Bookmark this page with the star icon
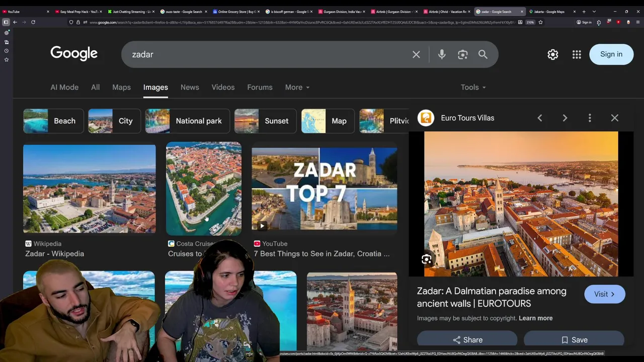The height and width of the screenshot is (362, 644). (x=540, y=22)
